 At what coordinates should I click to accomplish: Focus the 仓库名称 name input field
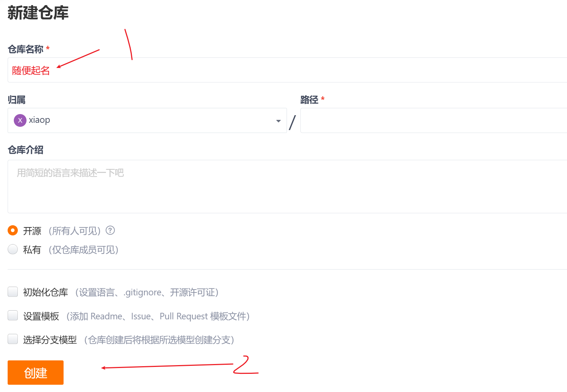(x=287, y=70)
